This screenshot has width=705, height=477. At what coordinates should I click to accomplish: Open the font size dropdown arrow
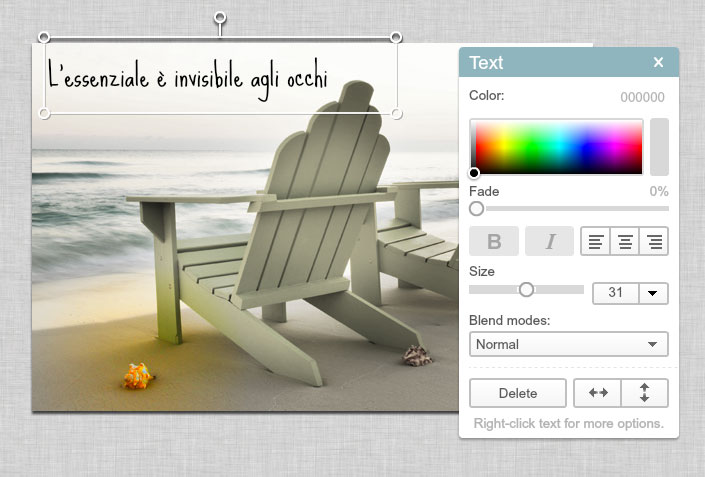(653, 293)
